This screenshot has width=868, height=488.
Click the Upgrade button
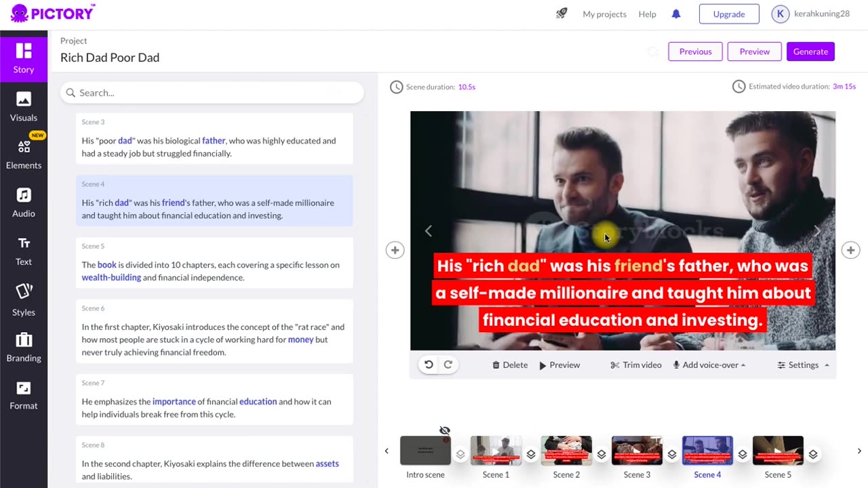[x=729, y=14]
